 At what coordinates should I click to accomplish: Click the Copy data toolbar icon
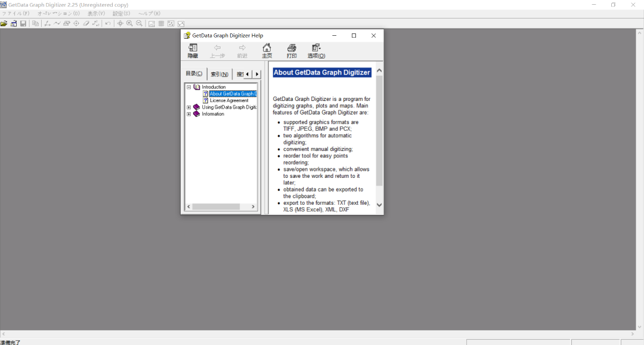(36, 23)
